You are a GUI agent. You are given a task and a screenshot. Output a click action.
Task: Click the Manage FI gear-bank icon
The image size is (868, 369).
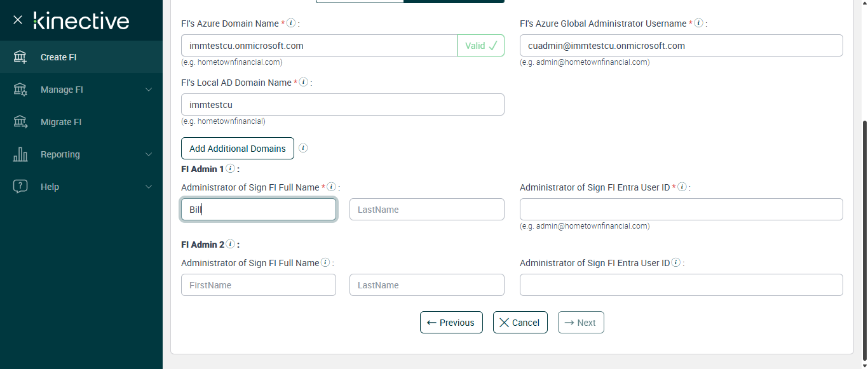coord(20,90)
